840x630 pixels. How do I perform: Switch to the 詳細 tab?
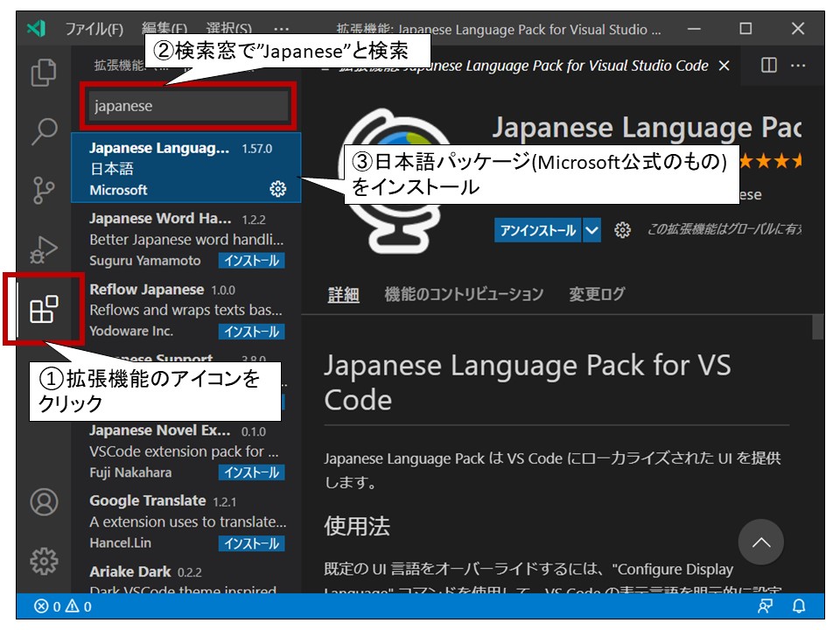[343, 294]
